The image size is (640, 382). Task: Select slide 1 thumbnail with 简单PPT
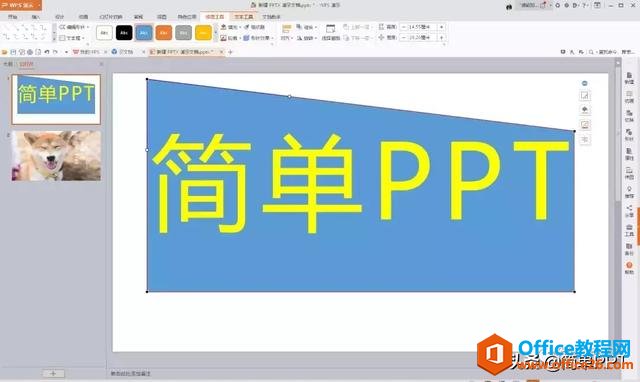56,99
